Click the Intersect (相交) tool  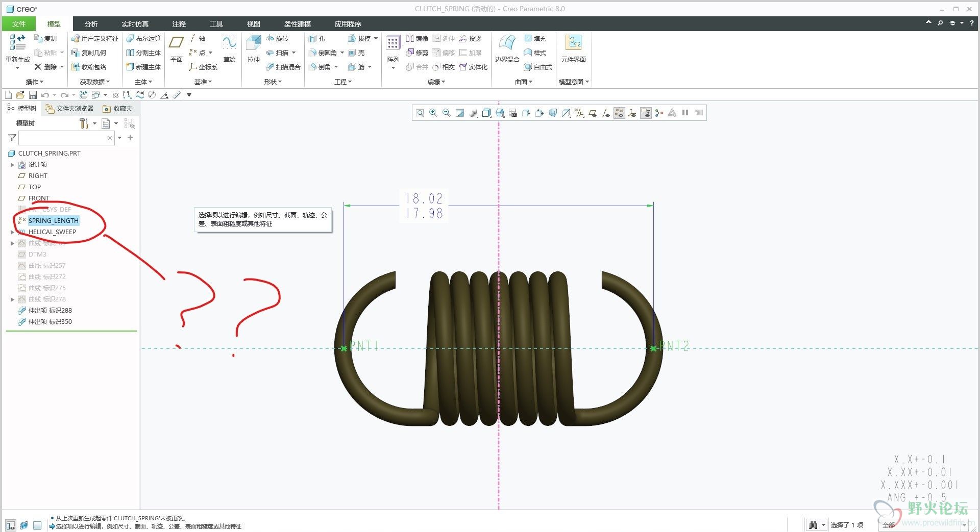[444, 67]
